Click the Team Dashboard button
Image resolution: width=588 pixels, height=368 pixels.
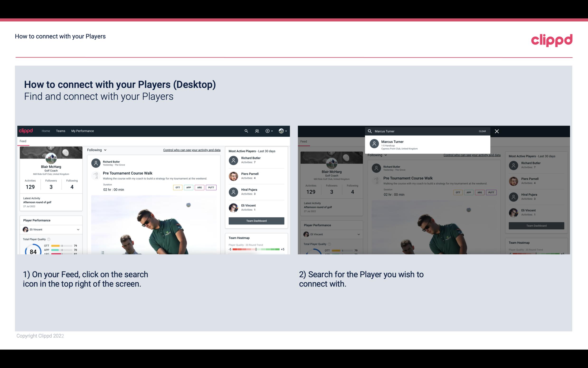coord(256,220)
